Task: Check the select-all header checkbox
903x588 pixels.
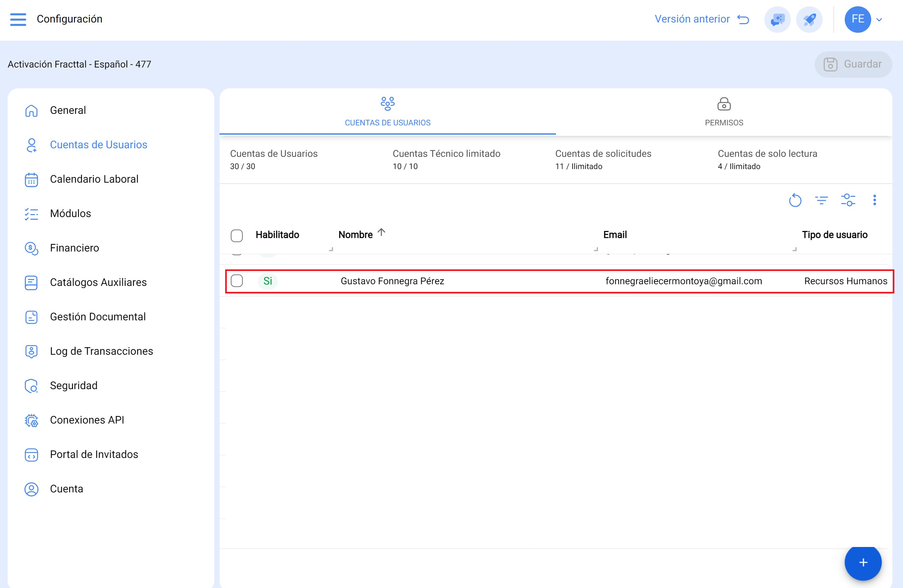Action: click(237, 235)
